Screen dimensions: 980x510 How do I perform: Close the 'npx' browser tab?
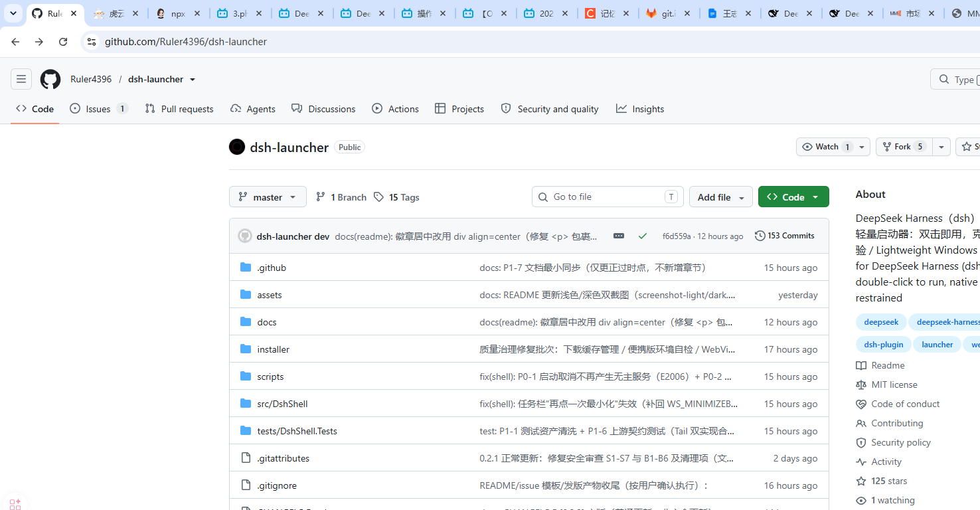197,13
